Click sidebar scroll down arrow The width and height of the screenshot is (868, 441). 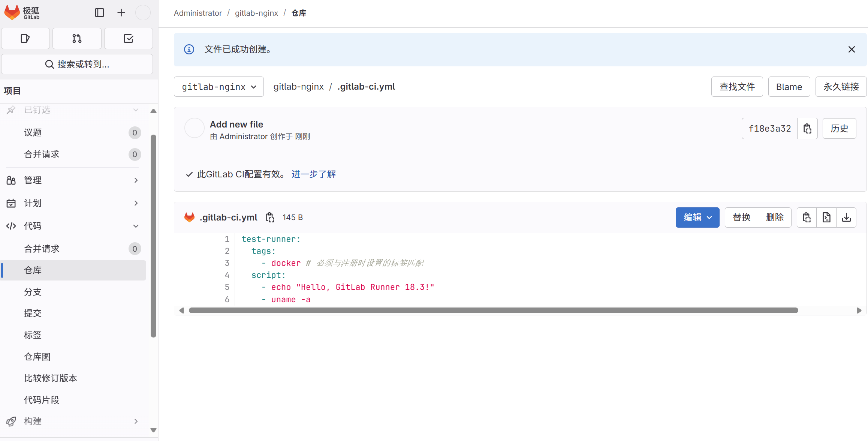(153, 430)
